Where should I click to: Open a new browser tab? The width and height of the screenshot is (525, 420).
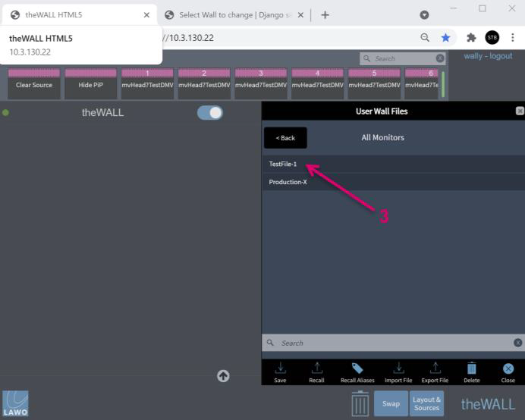point(325,15)
